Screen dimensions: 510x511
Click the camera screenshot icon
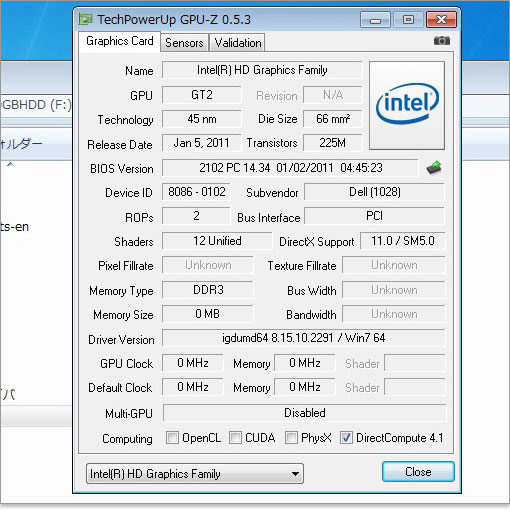442,41
